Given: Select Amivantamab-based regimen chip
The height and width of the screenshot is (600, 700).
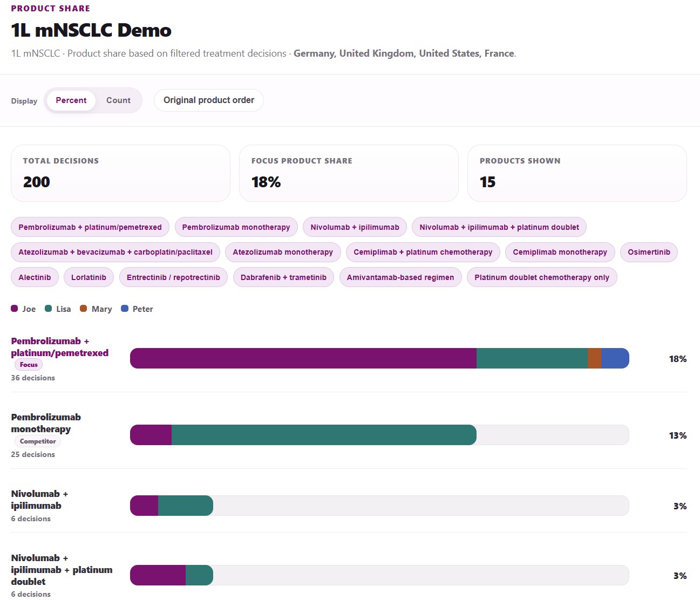Looking at the screenshot, I should coord(400,277).
